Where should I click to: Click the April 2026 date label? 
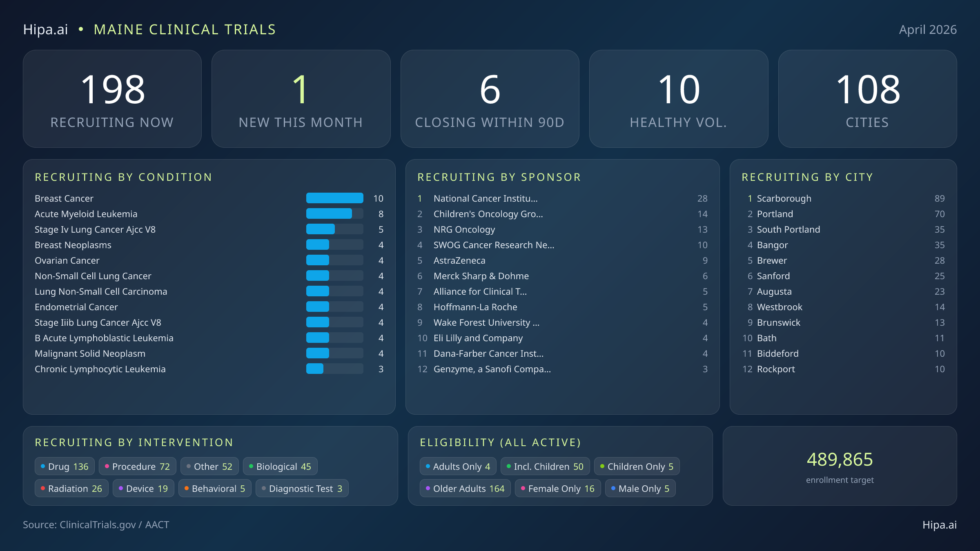(x=928, y=29)
